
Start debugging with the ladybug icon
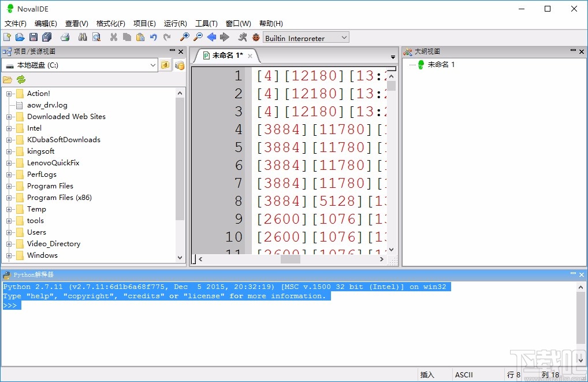coord(256,37)
